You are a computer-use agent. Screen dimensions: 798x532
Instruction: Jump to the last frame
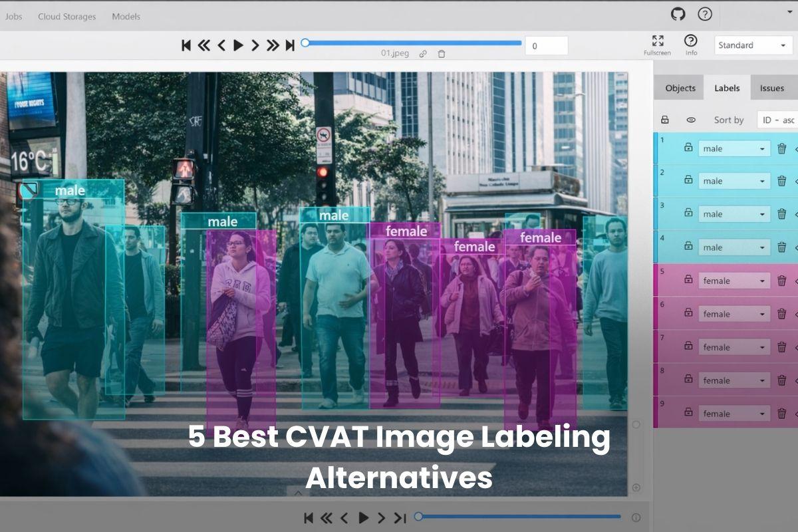(289, 45)
